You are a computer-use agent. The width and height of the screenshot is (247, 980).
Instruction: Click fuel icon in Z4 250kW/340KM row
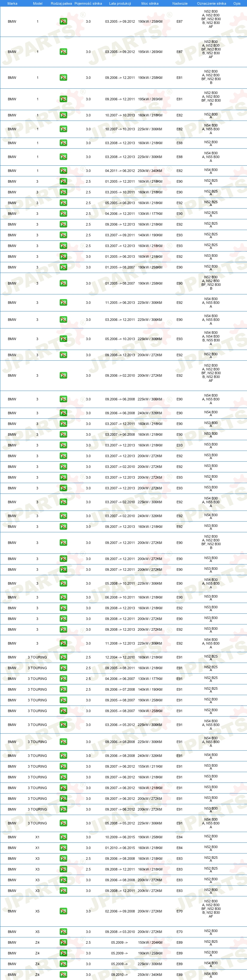pos(63,974)
